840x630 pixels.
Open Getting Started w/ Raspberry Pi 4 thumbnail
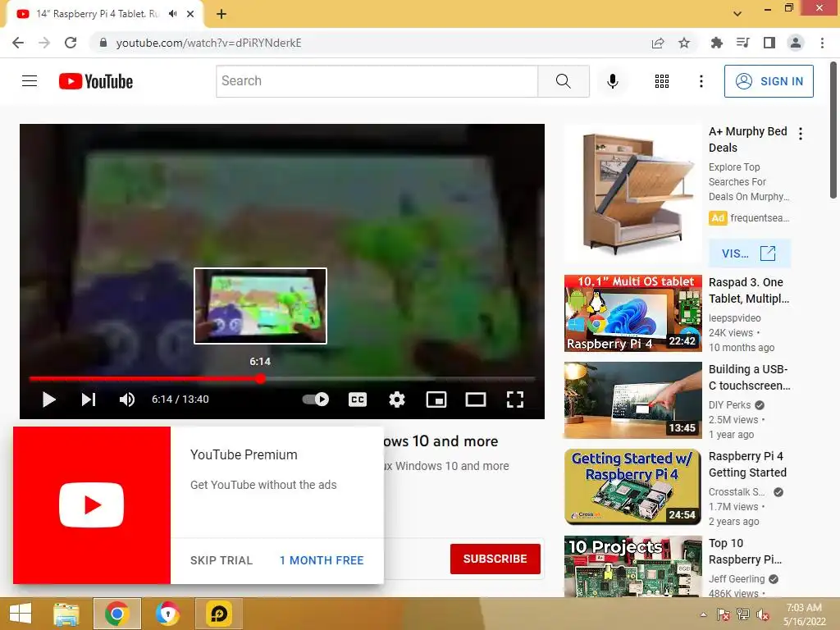tap(632, 487)
